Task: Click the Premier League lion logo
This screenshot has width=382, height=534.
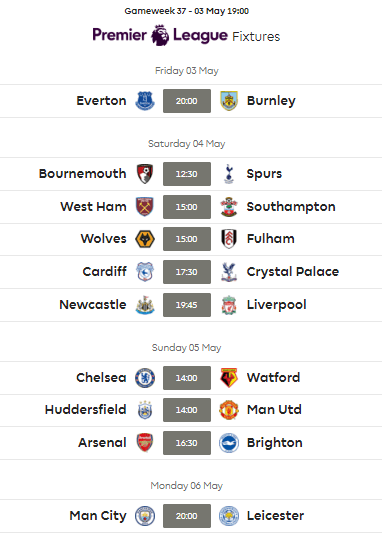Action: click(x=160, y=35)
